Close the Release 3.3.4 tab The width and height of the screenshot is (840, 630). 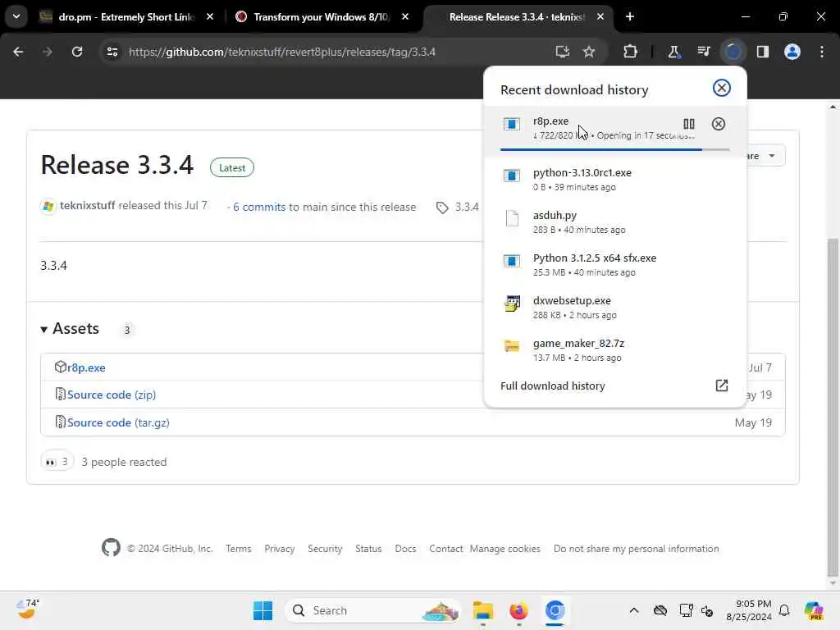600,17
